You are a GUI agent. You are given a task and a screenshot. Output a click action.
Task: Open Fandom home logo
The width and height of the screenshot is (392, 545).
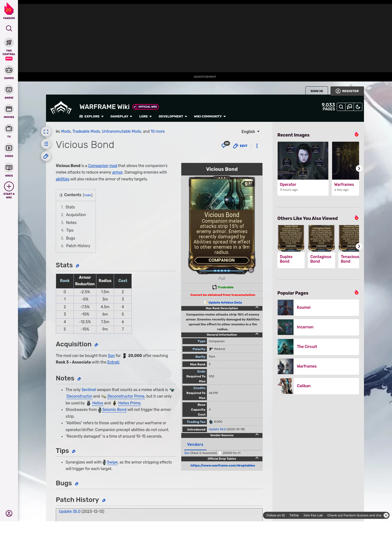pyautogui.click(x=9, y=11)
